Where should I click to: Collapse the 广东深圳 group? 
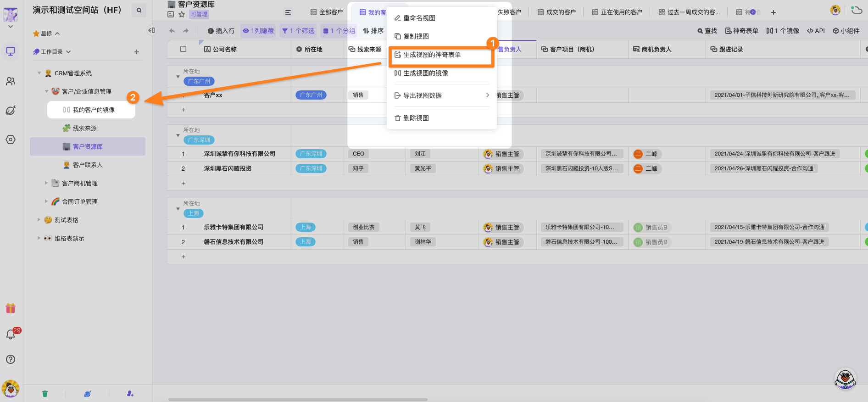178,135
